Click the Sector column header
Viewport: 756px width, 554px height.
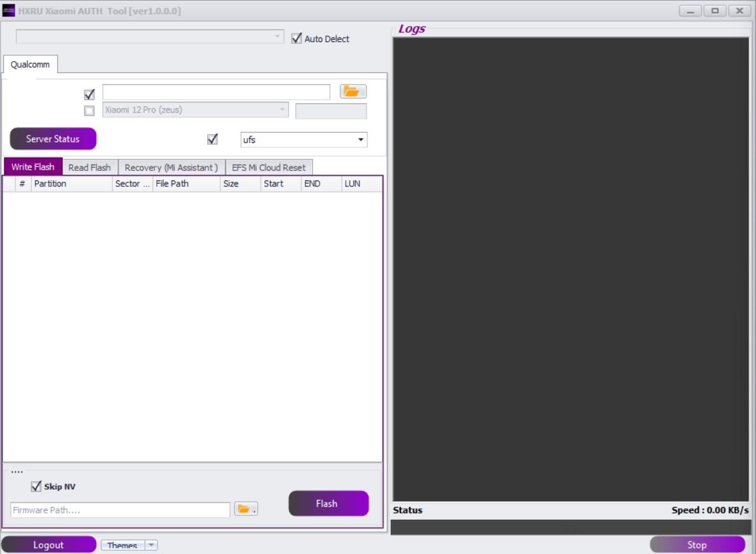point(133,184)
